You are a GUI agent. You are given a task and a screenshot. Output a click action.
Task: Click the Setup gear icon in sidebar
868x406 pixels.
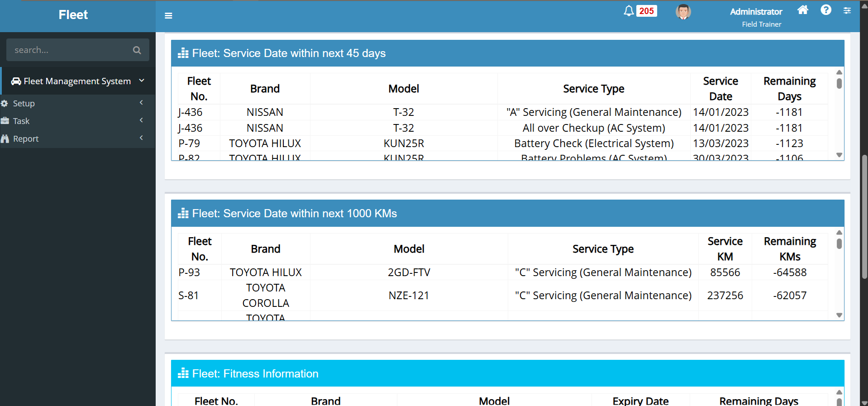[5, 104]
